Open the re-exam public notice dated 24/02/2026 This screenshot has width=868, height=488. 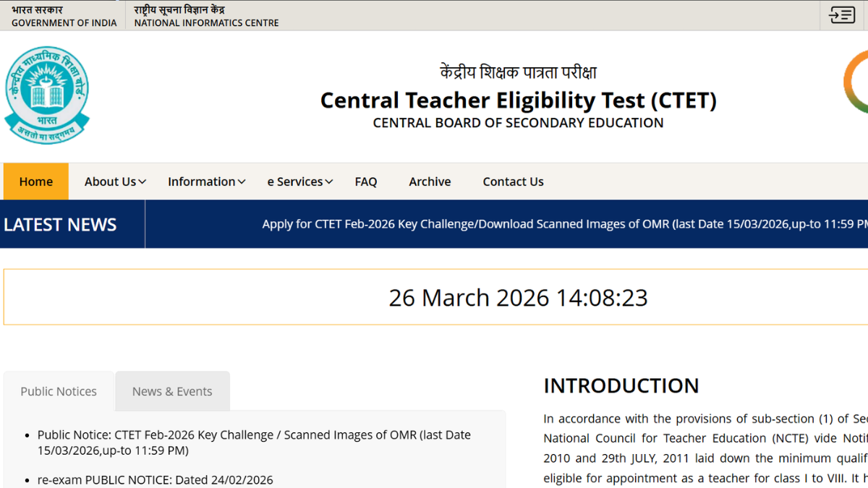pyautogui.click(x=156, y=480)
